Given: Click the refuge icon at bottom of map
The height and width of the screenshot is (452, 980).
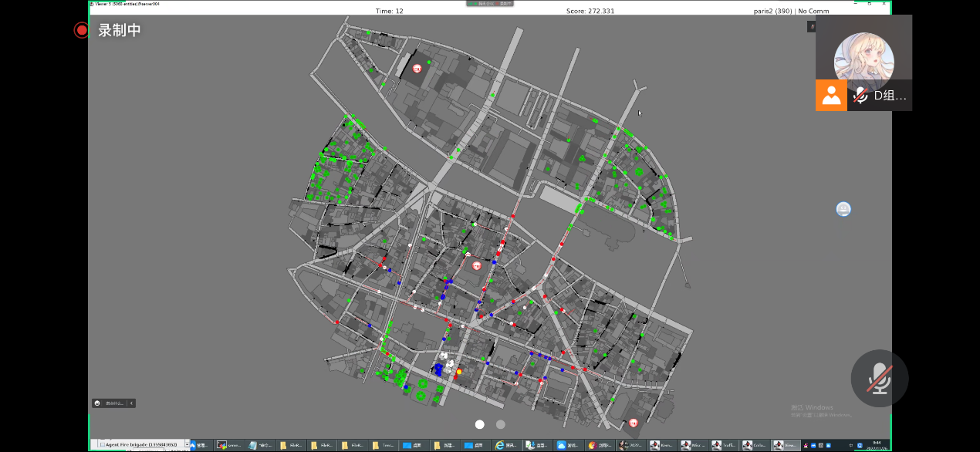Looking at the screenshot, I should point(634,423).
